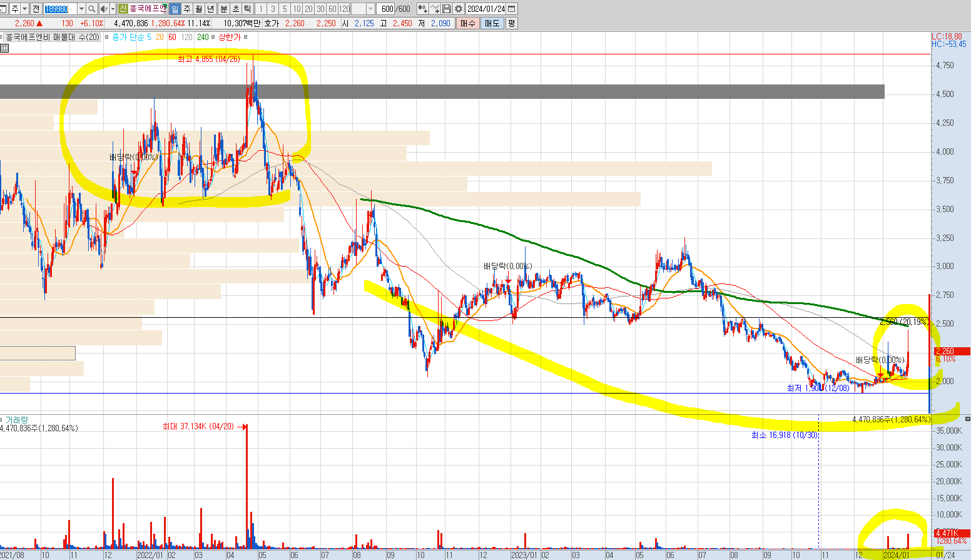
Task: Click the 평 button
Action: pos(511,23)
